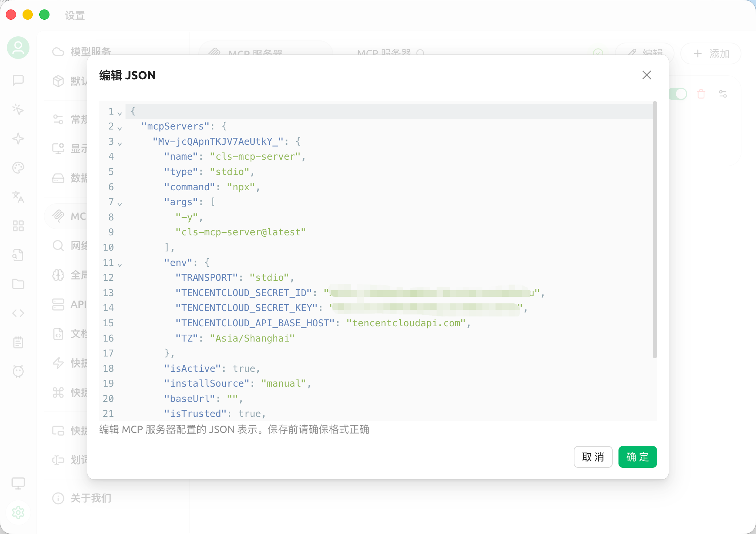Toggle the MCP server enable switch
Screen dimensions: 756x534
click(679, 94)
